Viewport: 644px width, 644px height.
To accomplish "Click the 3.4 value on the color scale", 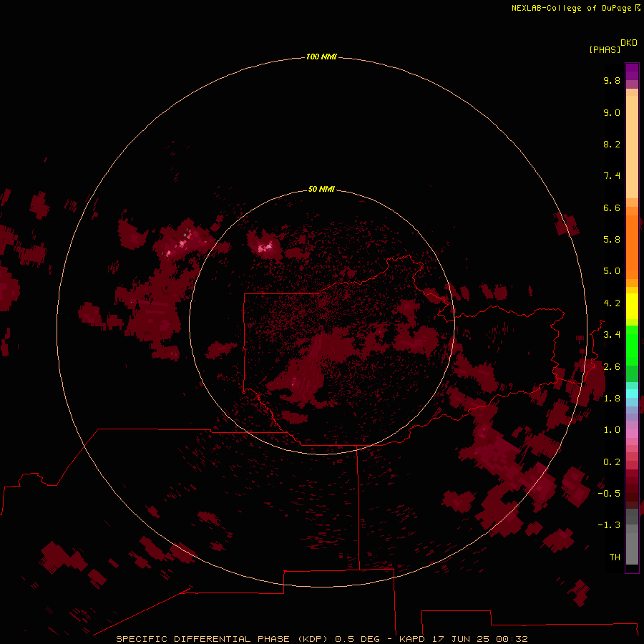I will pyautogui.click(x=612, y=335).
